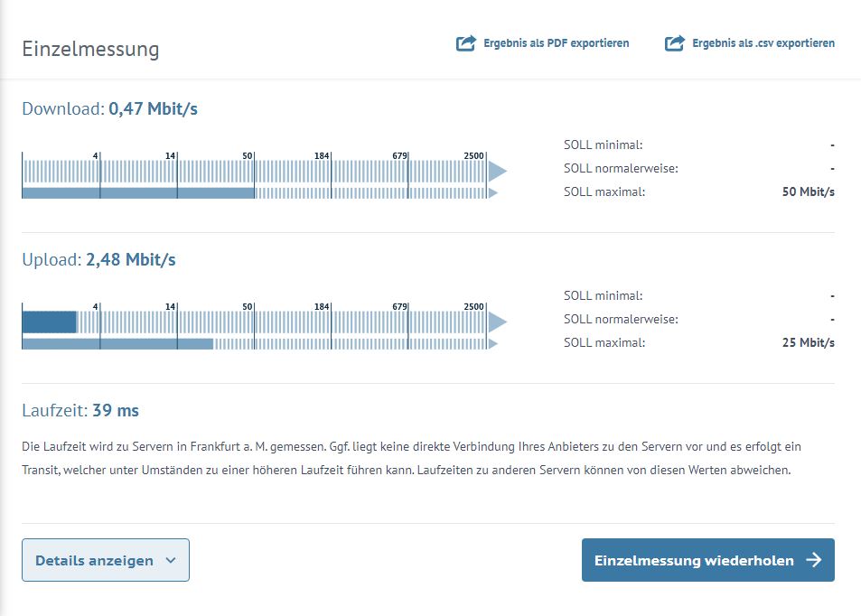Click the Laufzeit value 39 ms

click(116, 411)
